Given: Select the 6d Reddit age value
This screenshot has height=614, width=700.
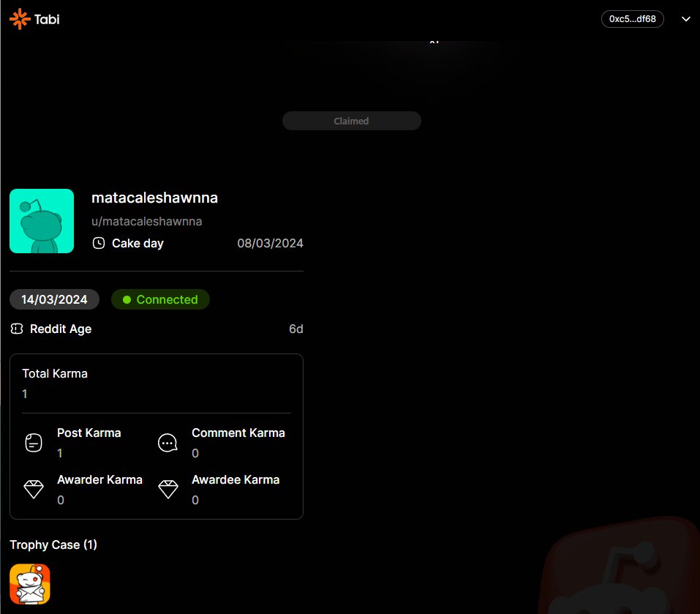Looking at the screenshot, I should [x=296, y=329].
